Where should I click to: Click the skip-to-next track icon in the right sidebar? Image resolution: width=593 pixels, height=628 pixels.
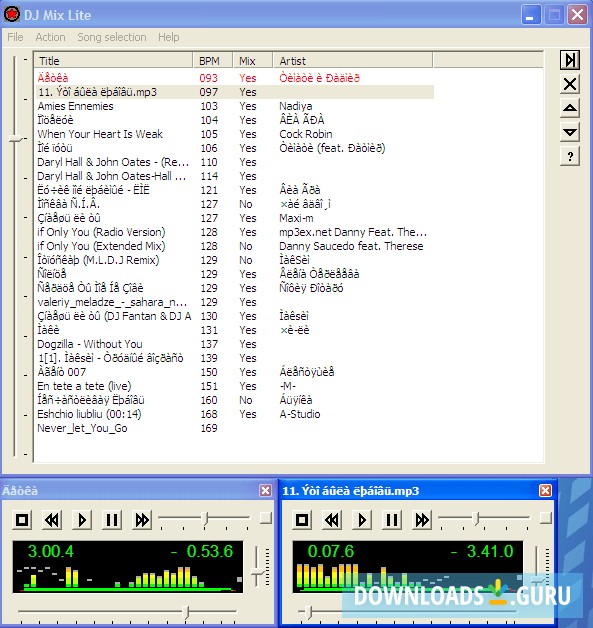click(x=569, y=60)
